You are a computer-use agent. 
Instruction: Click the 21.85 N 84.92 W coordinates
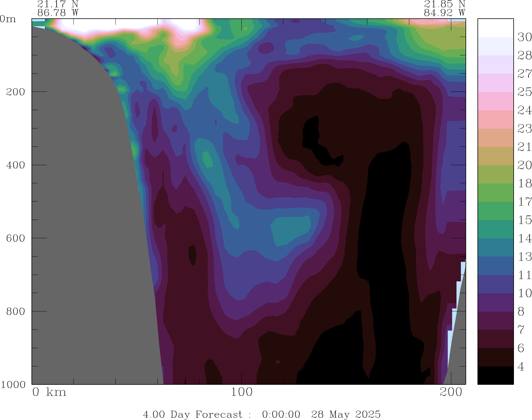(444, 8)
